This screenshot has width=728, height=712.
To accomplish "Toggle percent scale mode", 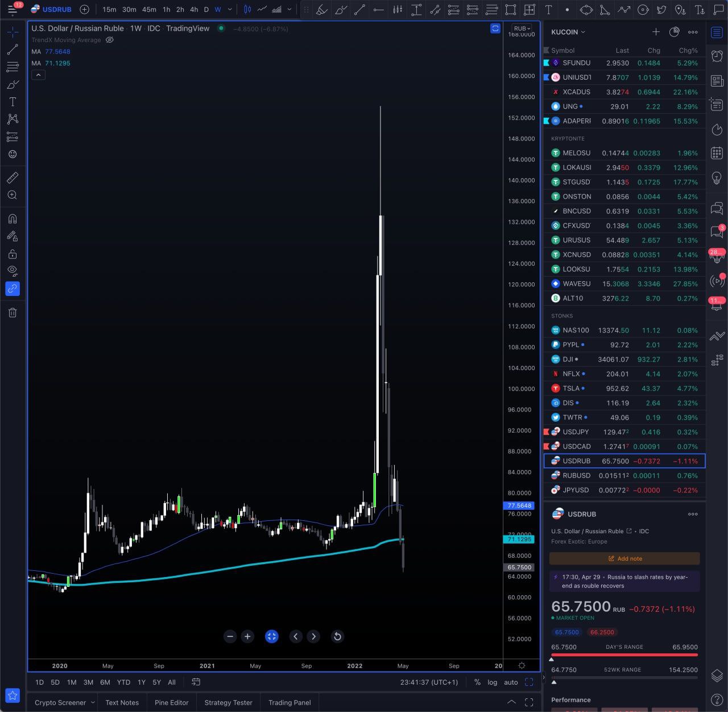I will coord(477,682).
